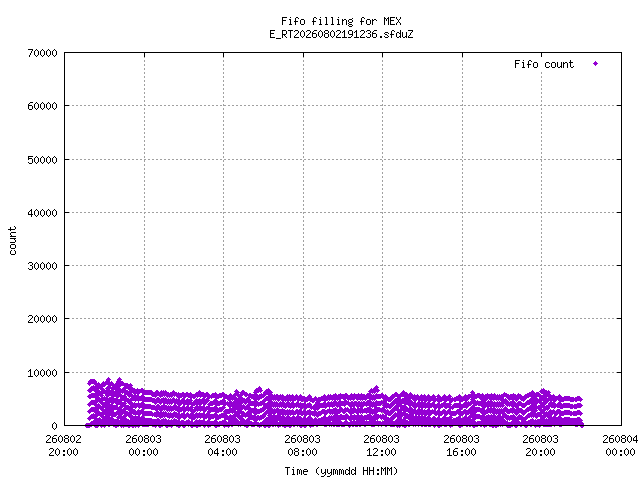Click the chart title 'Fifo filling for MEX'

point(341,21)
